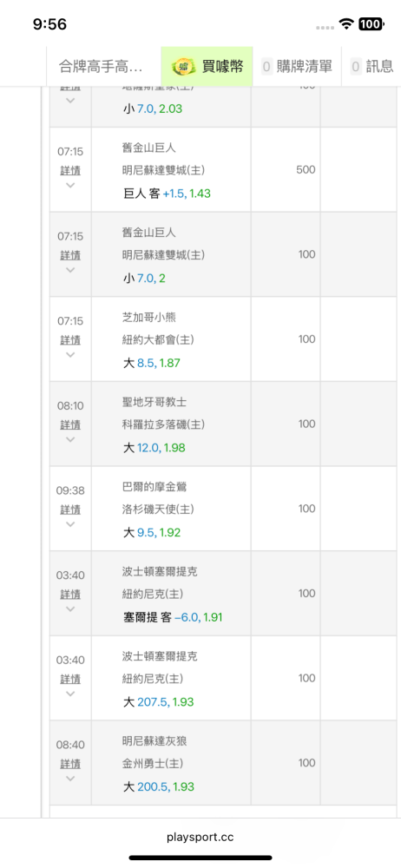Expand chevron under 08:10 聖地牙哥教士 row
This screenshot has width=401, height=868.
point(70,439)
